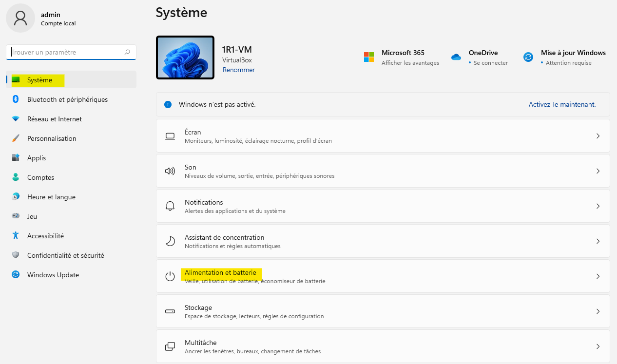Click the shield icon for Confidentialité et sécurité

click(x=16, y=255)
